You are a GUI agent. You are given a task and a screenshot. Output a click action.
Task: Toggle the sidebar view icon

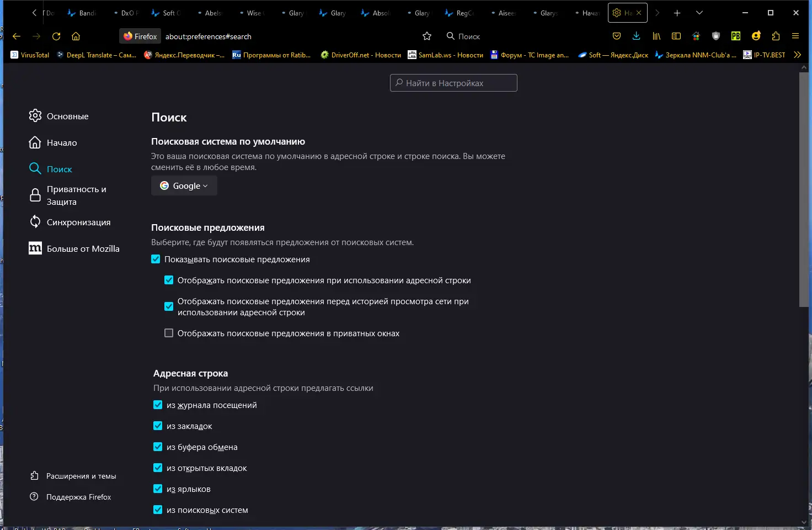point(676,36)
